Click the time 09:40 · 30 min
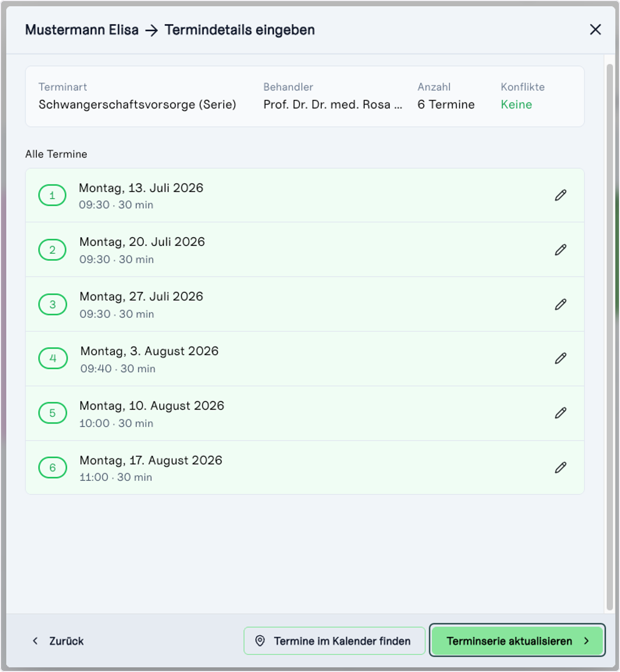The width and height of the screenshot is (620, 672). coord(118,369)
